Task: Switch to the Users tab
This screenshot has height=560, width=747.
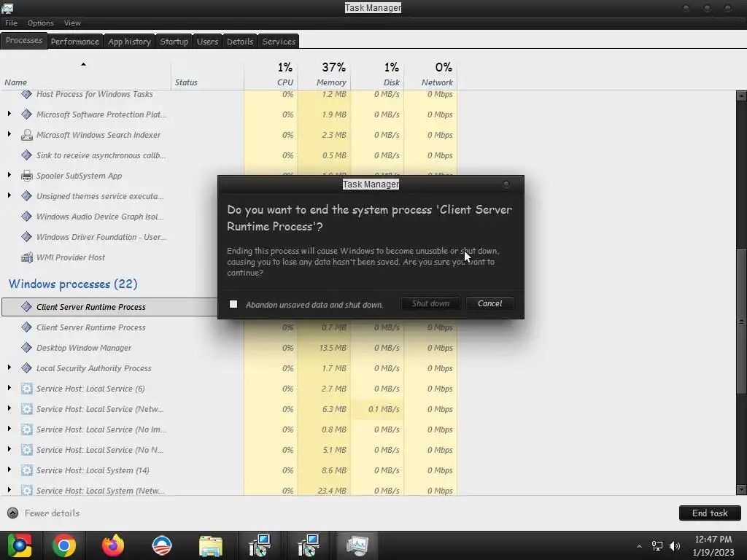Action: (207, 42)
